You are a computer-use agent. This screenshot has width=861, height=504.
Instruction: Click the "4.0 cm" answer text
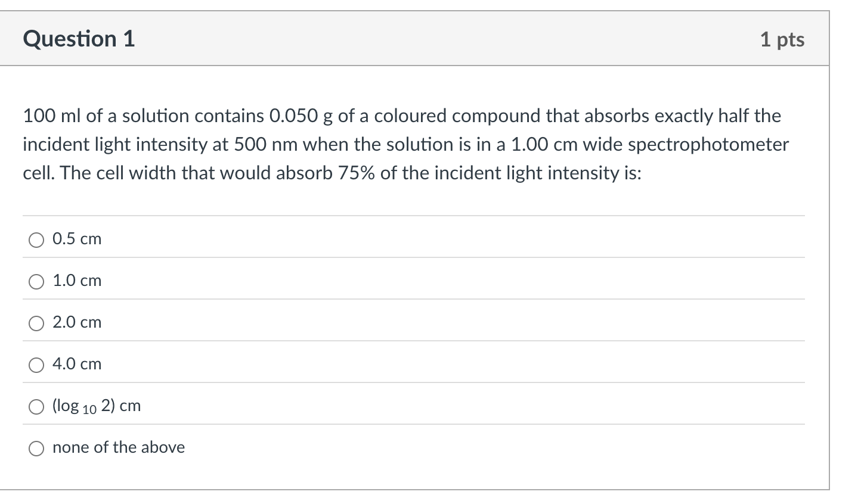click(x=77, y=364)
